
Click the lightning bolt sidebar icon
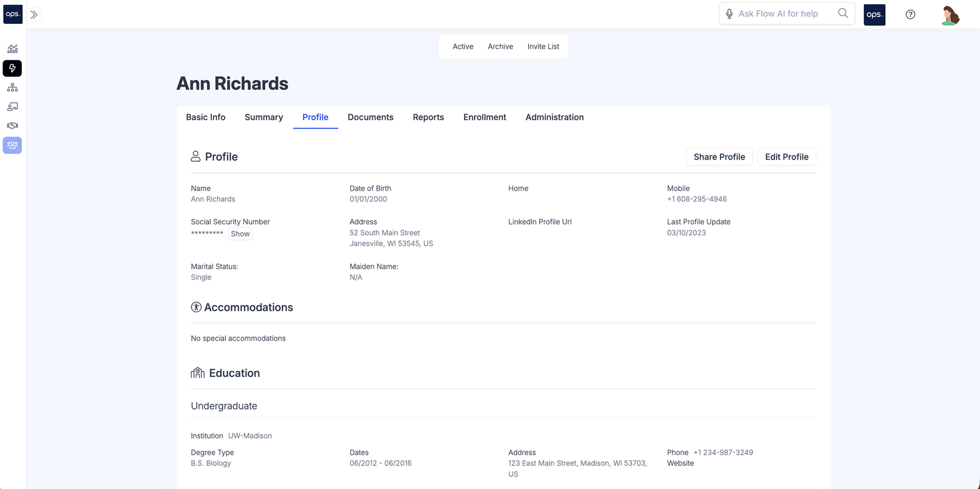tap(12, 68)
